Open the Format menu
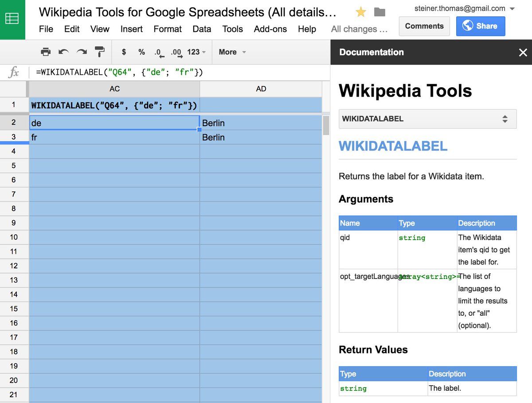The width and height of the screenshot is (532, 403). click(168, 29)
